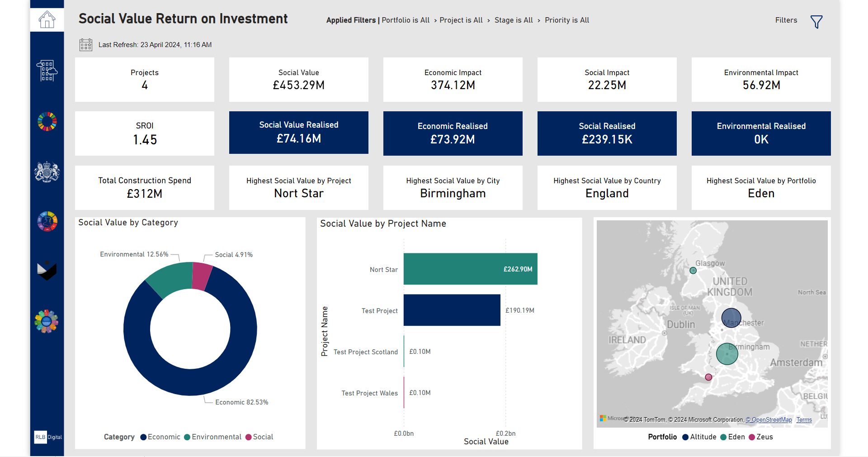
Task: Toggle the Social Value Realised card
Action: point(298,133)
